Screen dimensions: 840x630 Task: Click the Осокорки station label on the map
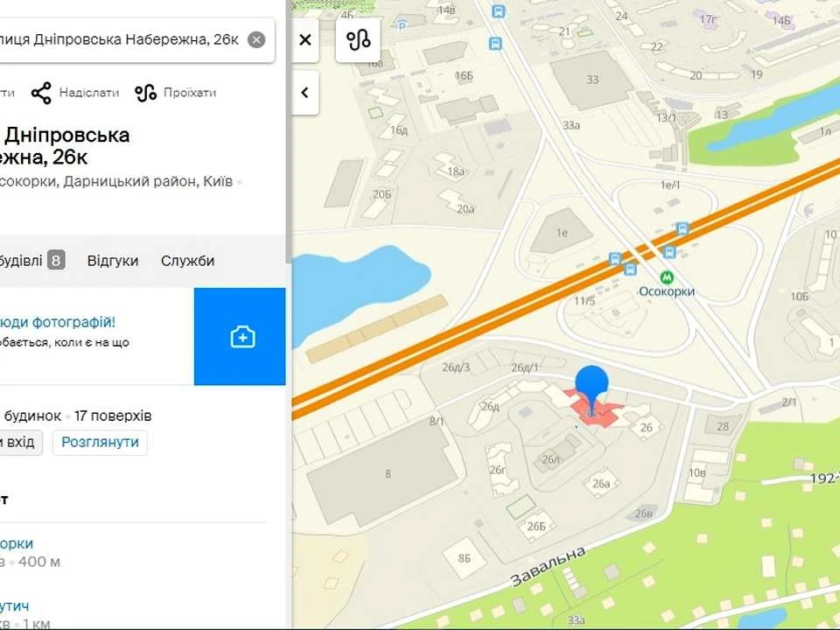point(667,291)
